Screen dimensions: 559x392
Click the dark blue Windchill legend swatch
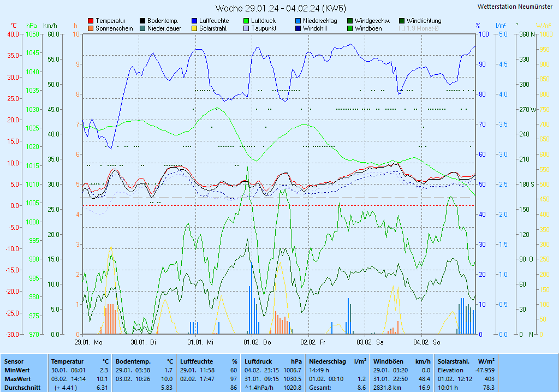click(298, 28)
